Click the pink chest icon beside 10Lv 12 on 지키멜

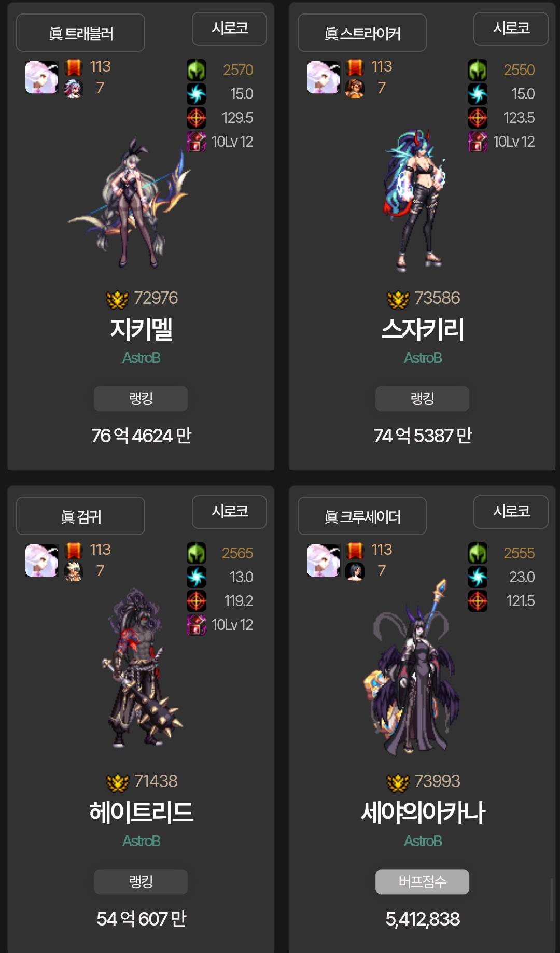click(196, 142)
